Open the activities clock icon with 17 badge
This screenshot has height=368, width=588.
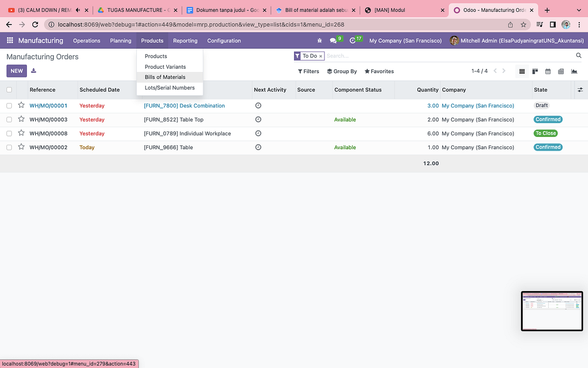pyautogui.click(x=356, y=40)
